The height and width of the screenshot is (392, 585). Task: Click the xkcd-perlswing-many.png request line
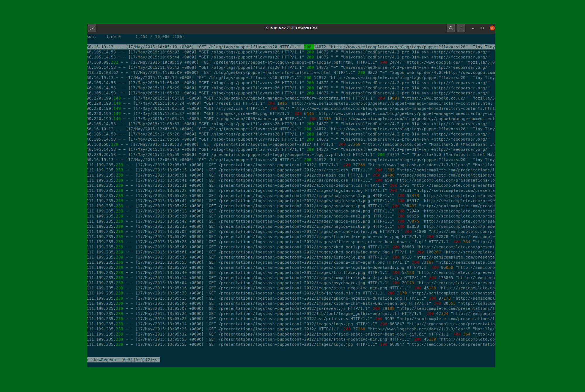coord(291,252)
